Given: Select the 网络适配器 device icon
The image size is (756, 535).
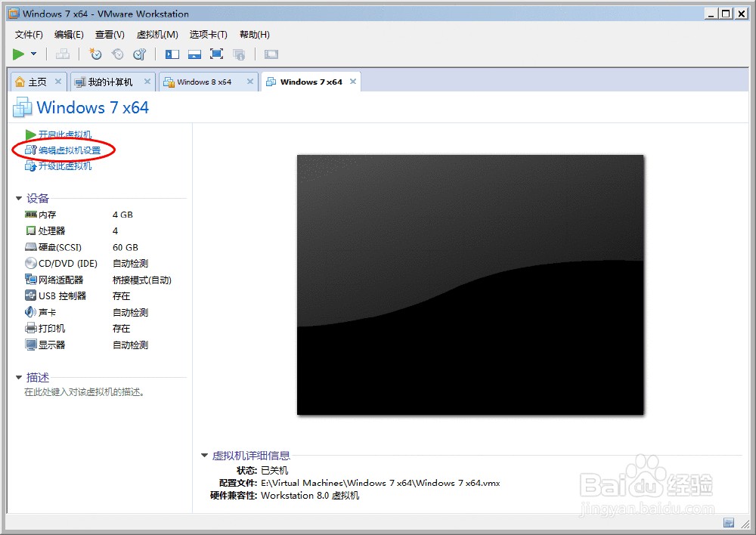Looking at the screenshot, I should pos(31,280).
